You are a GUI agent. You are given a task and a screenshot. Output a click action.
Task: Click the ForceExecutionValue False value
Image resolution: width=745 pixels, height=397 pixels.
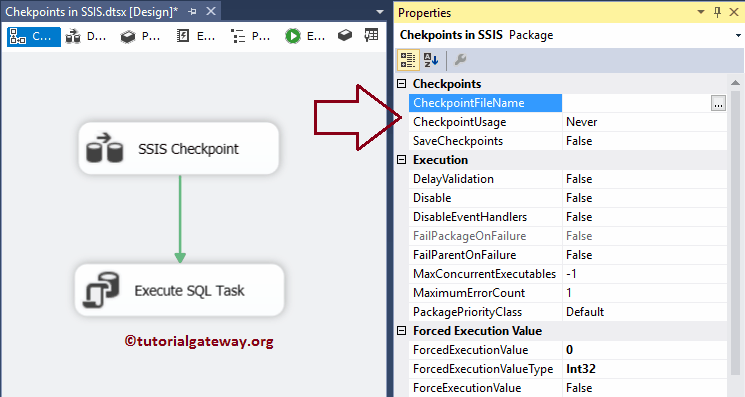click(579, 388)
